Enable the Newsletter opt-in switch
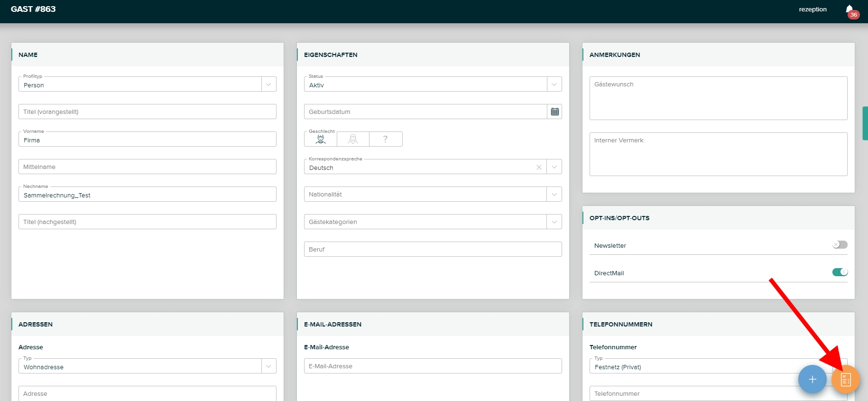 (x=840, y=245)
